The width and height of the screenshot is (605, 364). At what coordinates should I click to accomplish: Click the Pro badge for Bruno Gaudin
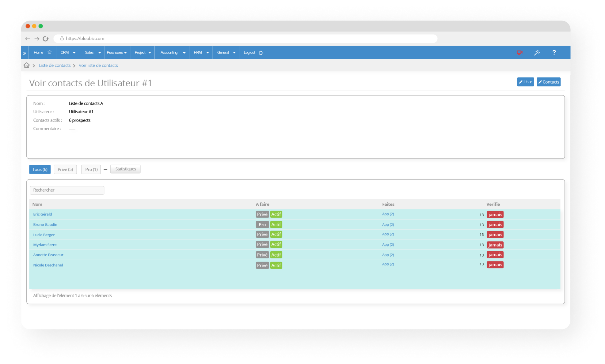click(262, 224)
